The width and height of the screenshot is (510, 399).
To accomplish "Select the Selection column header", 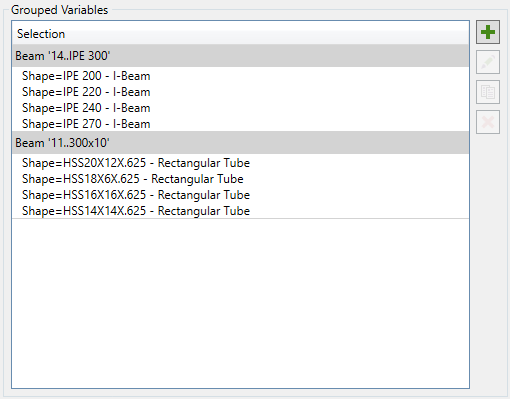I will 240,34.
